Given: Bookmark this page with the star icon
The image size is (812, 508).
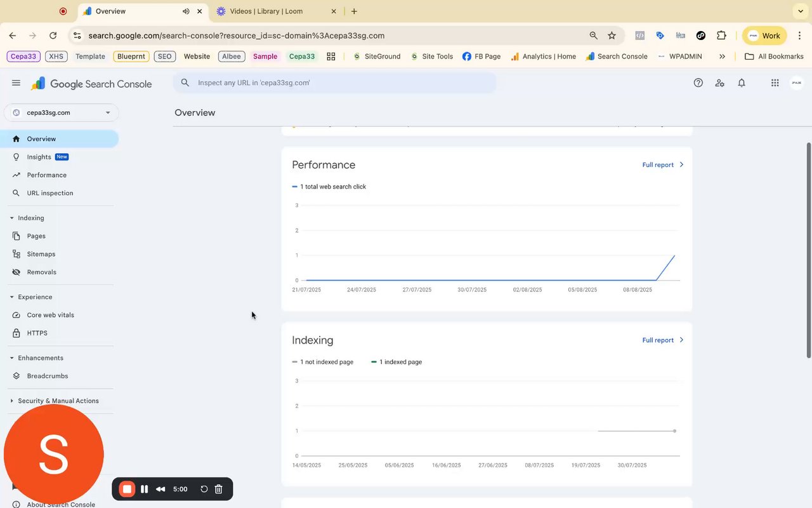Looking at the screenshot, I should pos(612,36).
